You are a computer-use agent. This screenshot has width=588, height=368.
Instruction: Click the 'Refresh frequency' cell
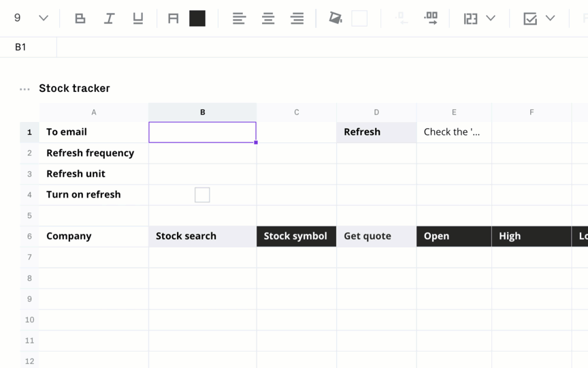[94, 153]
